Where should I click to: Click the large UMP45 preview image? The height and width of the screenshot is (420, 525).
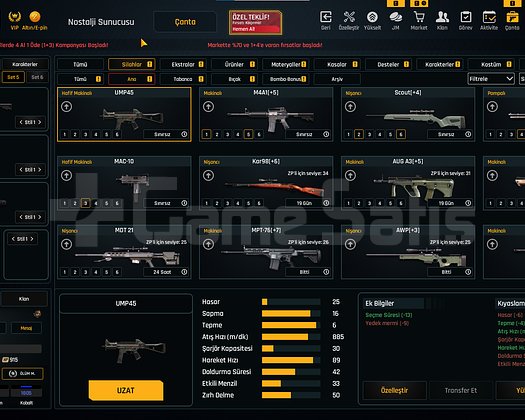[x=134, y=350]
